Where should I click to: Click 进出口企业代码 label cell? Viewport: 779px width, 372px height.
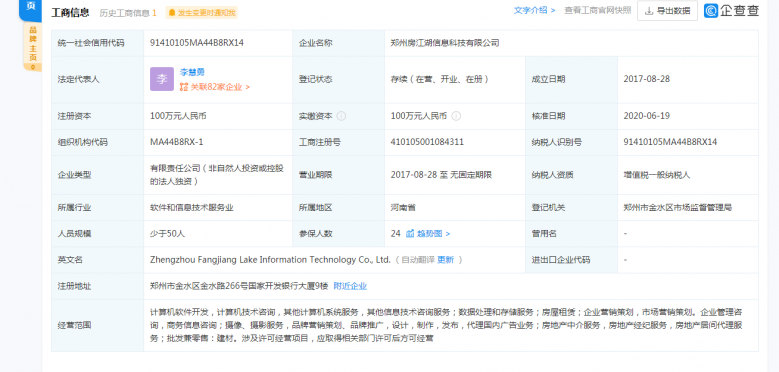571,260
